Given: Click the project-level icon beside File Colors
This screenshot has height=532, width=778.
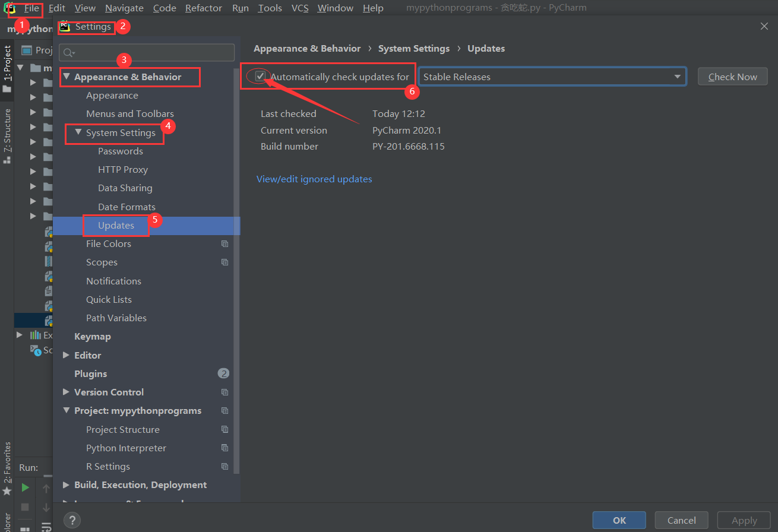Looking at the screenshot, I should click(x=224, y=244).
